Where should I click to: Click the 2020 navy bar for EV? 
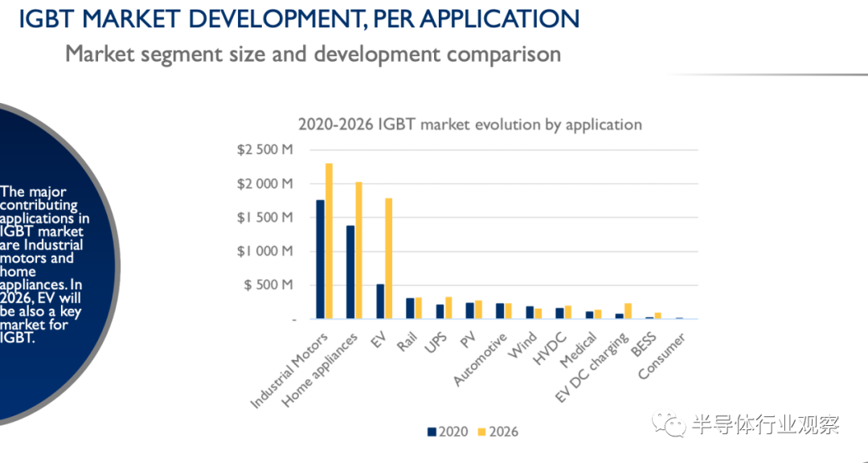pyautogui.click(x=380, y=302)
